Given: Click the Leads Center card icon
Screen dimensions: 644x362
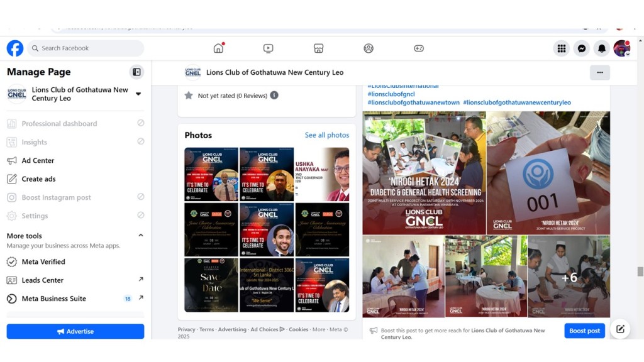Looking at the screenshot, I should tap(12, 280).
